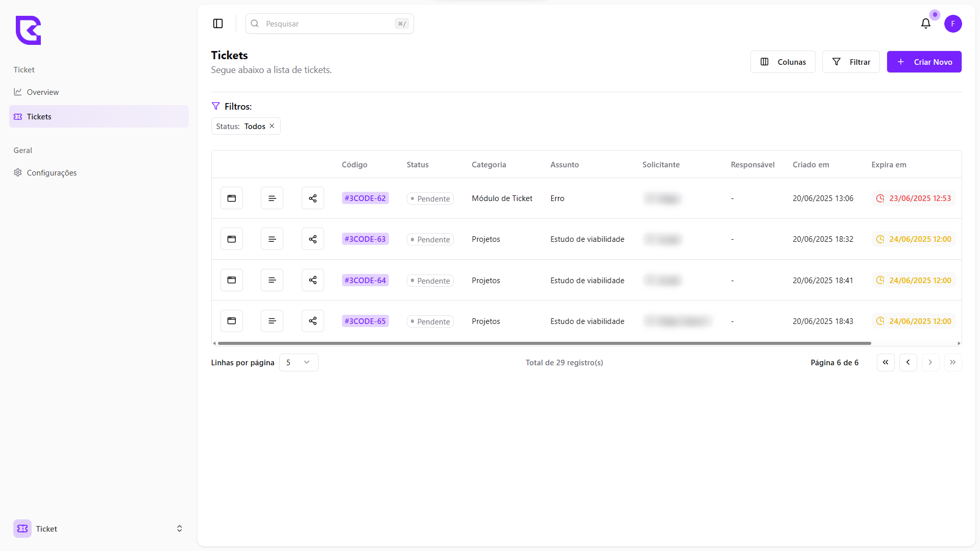The image size is (980, 551).
Task: Open Configurações in sidebar
Action: tap(52, 172)
